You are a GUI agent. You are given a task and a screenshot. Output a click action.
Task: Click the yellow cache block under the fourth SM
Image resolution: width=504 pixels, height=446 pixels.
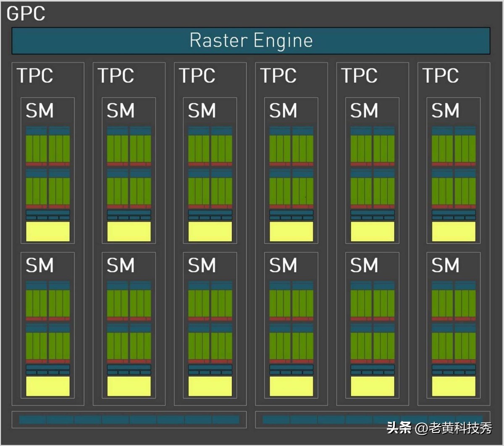click(291, 231)
